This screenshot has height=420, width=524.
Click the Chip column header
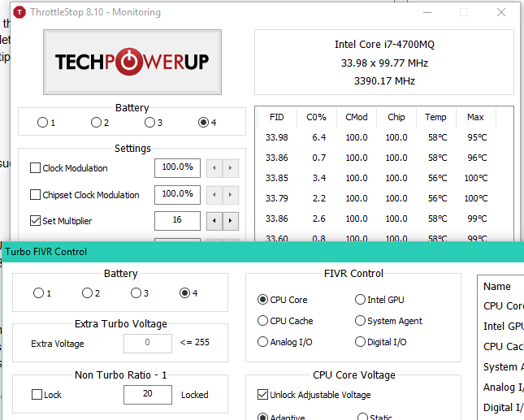[396, 117]
